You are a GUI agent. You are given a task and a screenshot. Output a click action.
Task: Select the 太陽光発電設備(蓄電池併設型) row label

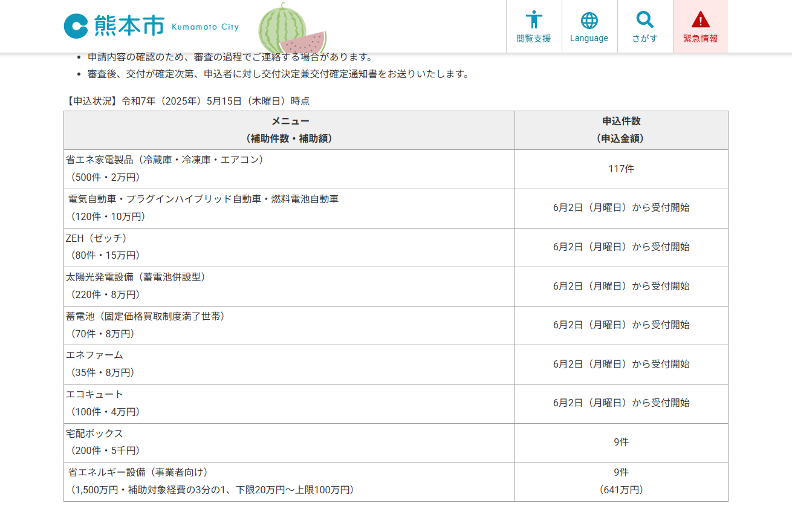coord(137,277)
